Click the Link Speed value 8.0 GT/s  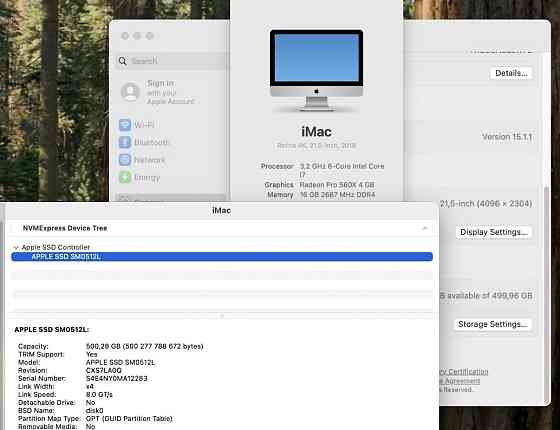[x=99, y=395]
